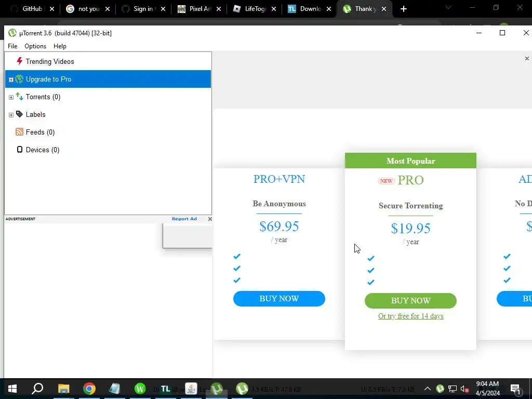This screenshot has width=532, height=399.
Task: Expand the Torrents tree node
Action: pyautogui.click(x=11, y=97)
